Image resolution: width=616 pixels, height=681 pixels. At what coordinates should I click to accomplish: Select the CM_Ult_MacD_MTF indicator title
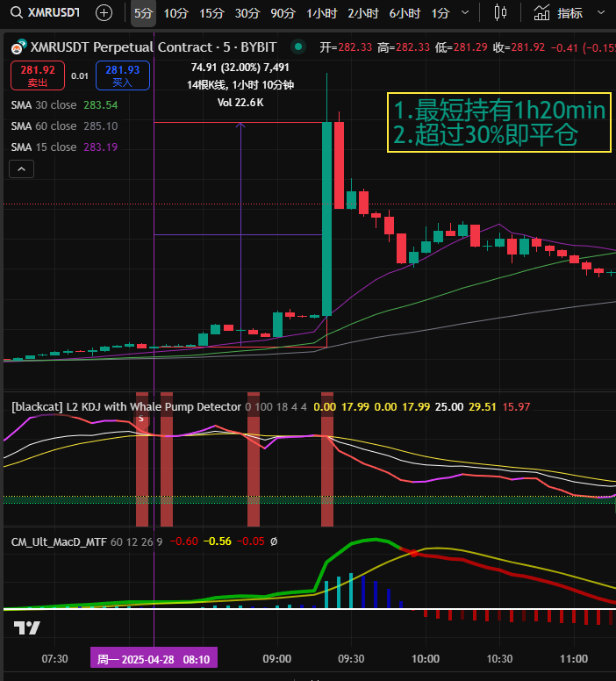59,541
